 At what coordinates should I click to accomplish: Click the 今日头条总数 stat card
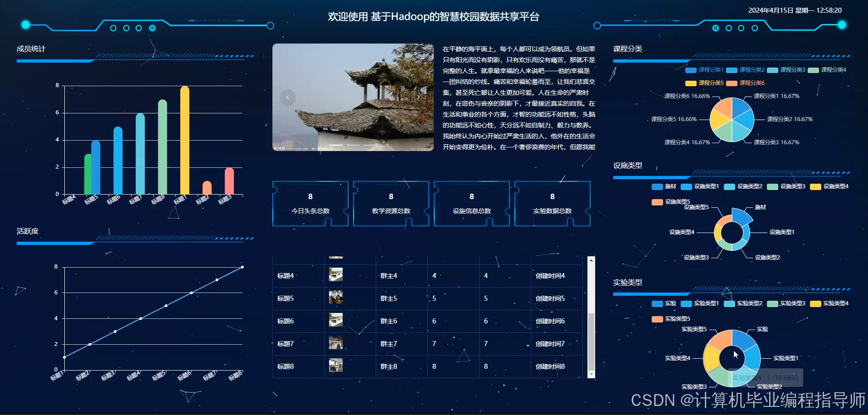310,203
